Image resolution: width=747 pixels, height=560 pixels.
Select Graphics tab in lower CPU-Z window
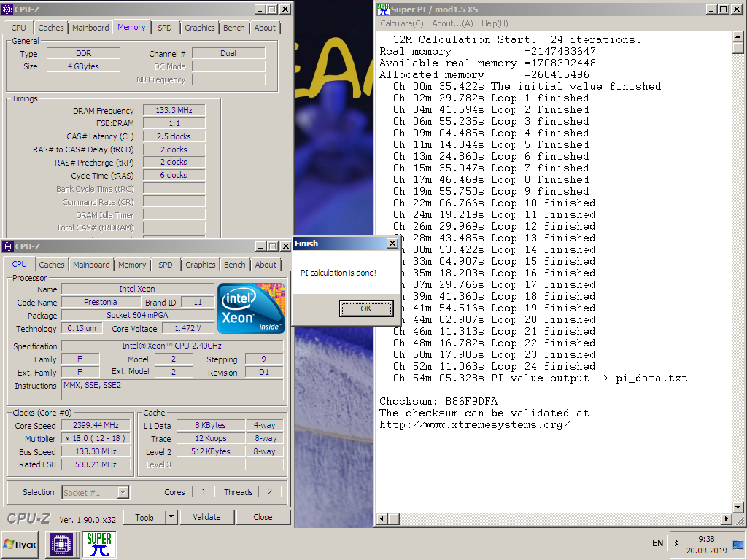[200, 265]
